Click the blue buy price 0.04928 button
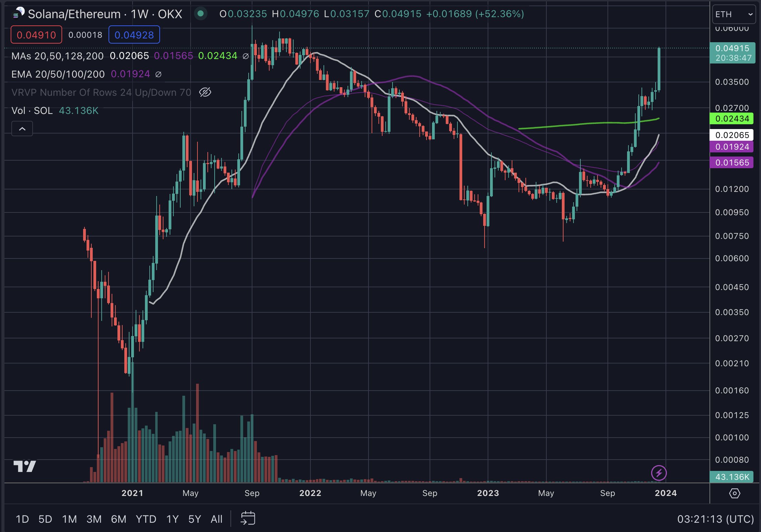Image resolution: width=761 pixels, height=532 pixels. pos(134,35)
